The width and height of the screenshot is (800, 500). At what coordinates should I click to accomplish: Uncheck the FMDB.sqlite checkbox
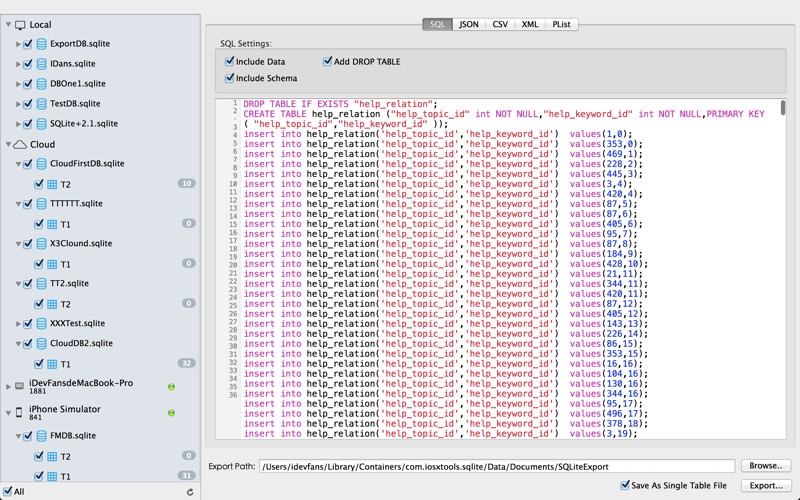pyautogui.click(x=28, y=436)
